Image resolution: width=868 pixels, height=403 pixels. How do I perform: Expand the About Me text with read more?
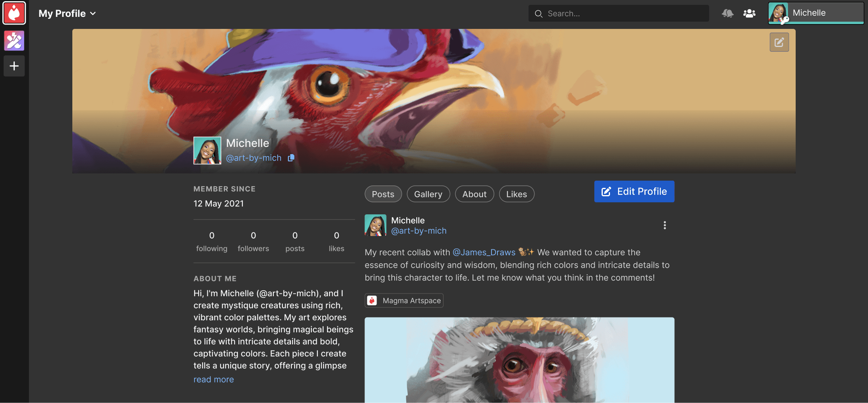pyautogui.click(x=213, y=379)
